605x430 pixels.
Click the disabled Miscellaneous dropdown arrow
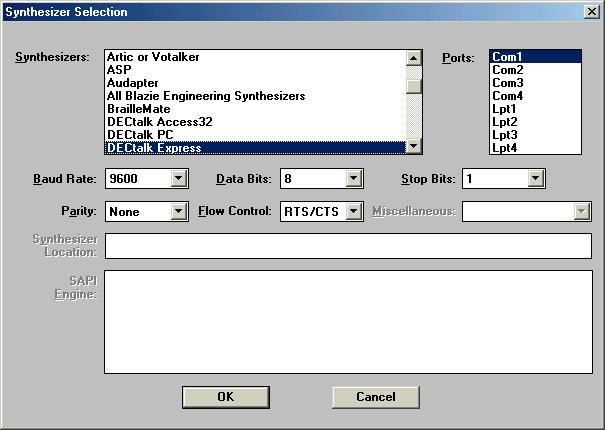click(581, 211)
